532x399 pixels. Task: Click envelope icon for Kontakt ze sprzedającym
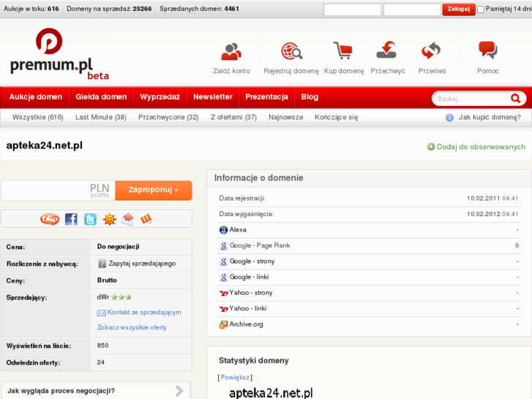pyautogui.click(x=102, y=313)
